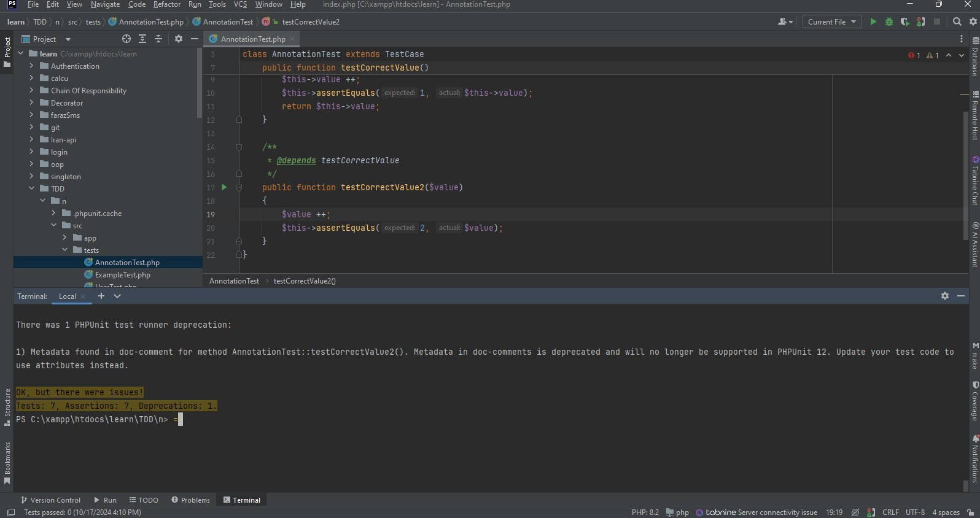Select the Local terminal tab
Image resolution: width=980 pixels, height=518 pixels.
pyautogui.click(x=67, y=296)
